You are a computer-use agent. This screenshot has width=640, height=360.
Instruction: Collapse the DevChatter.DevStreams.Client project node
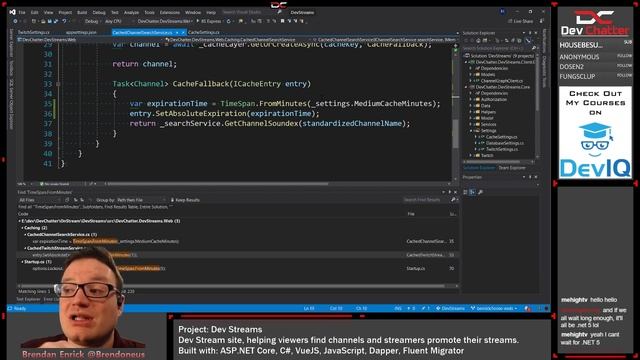click(x=466, y=62)
